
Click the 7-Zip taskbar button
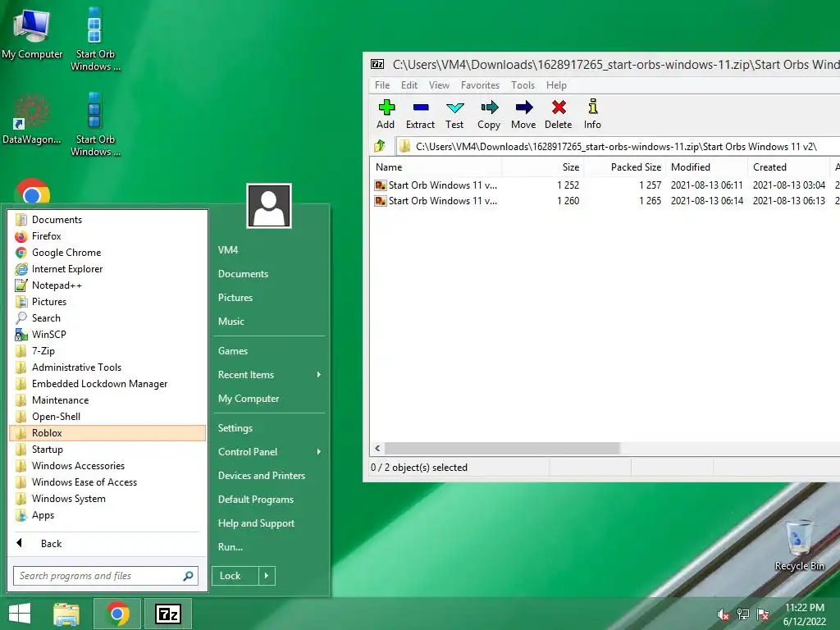(x=167, y=614)
